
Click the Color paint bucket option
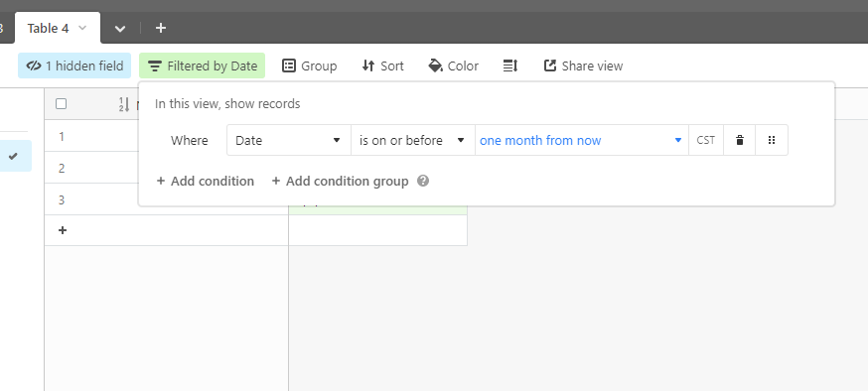click(454, 65)
